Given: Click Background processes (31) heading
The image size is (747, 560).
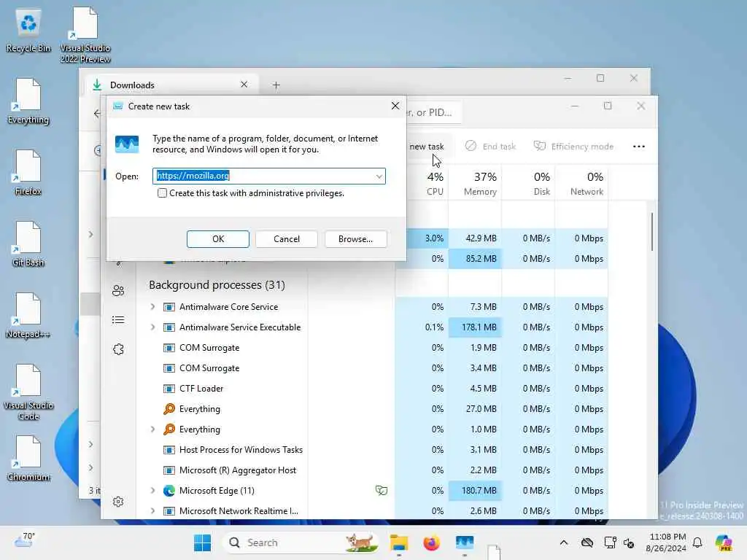Looking at the screenshot, I should click(217, 285).
